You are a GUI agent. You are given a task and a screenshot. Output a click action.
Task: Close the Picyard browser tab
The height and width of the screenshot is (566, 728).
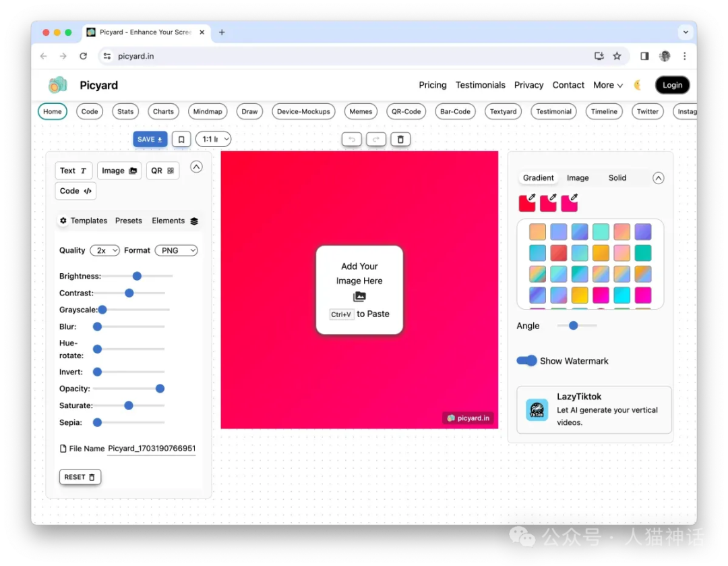(x=202, y=32)
